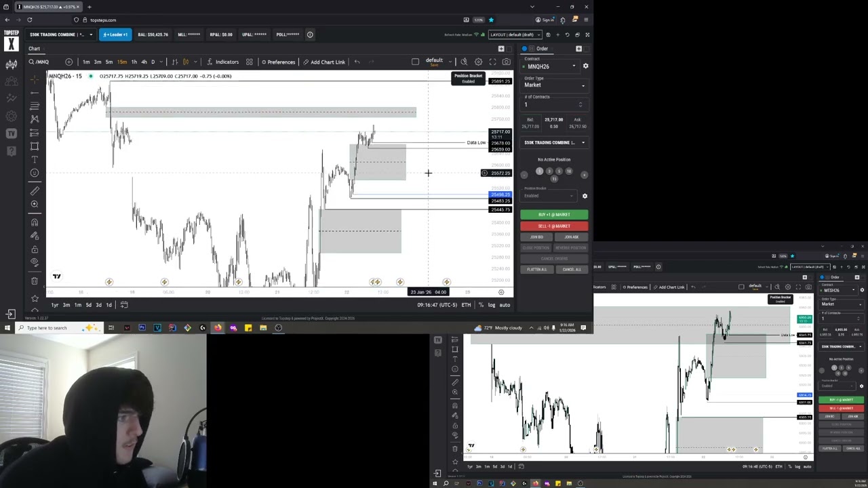Remove drawings with the trash icon
The height and width of the screenshot is (488, 868).
[35, 281]
